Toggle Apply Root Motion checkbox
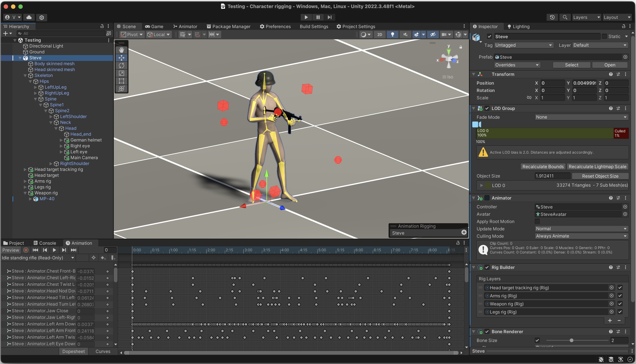 coord(537,222)
